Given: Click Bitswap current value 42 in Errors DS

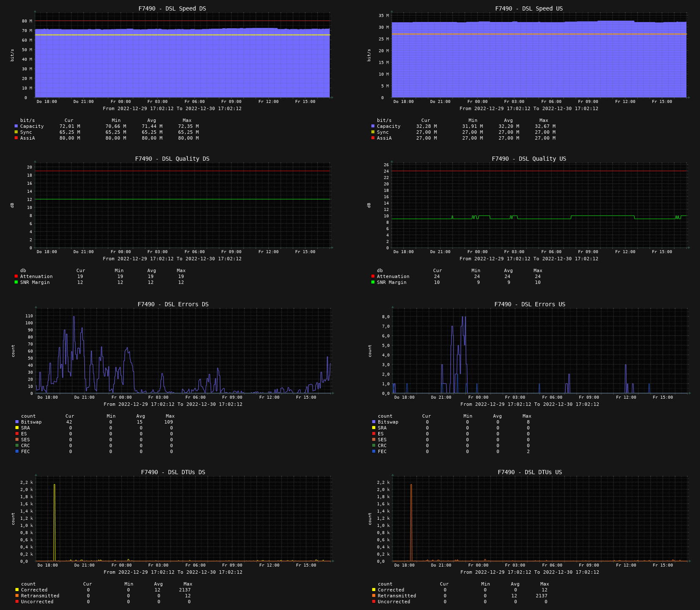Looking at the screenshot, I should tap(69, 422).
